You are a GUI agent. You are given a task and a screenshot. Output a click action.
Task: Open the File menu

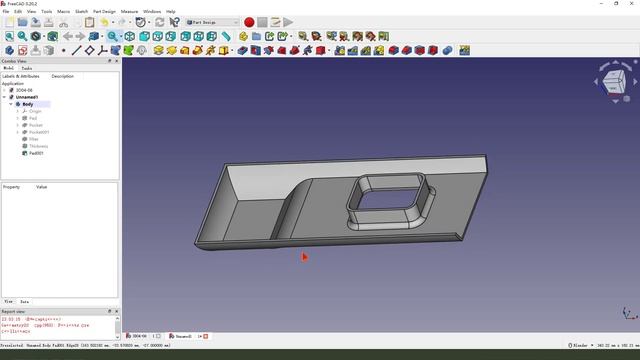coord(6,11)
